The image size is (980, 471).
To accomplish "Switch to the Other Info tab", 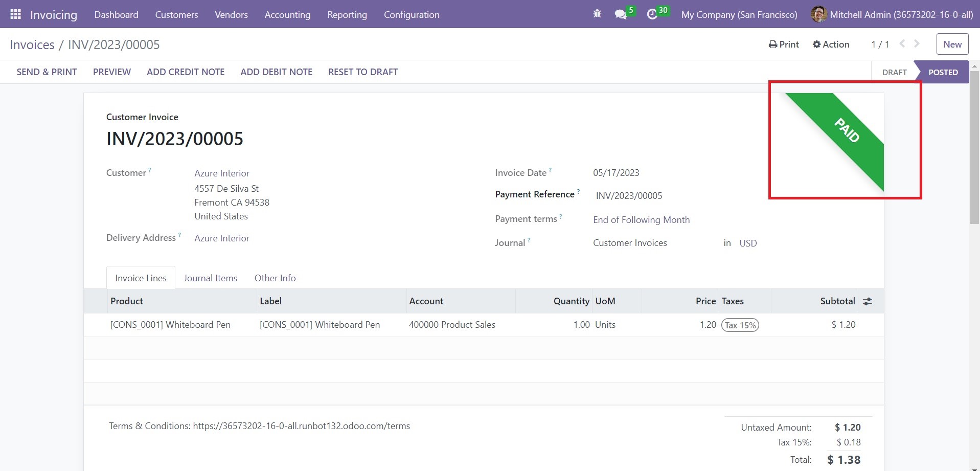I will click(275, 278).
